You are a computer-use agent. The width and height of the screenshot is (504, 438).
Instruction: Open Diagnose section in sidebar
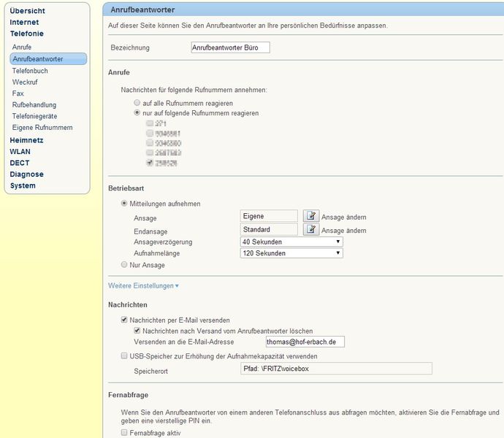coord(26,174)
